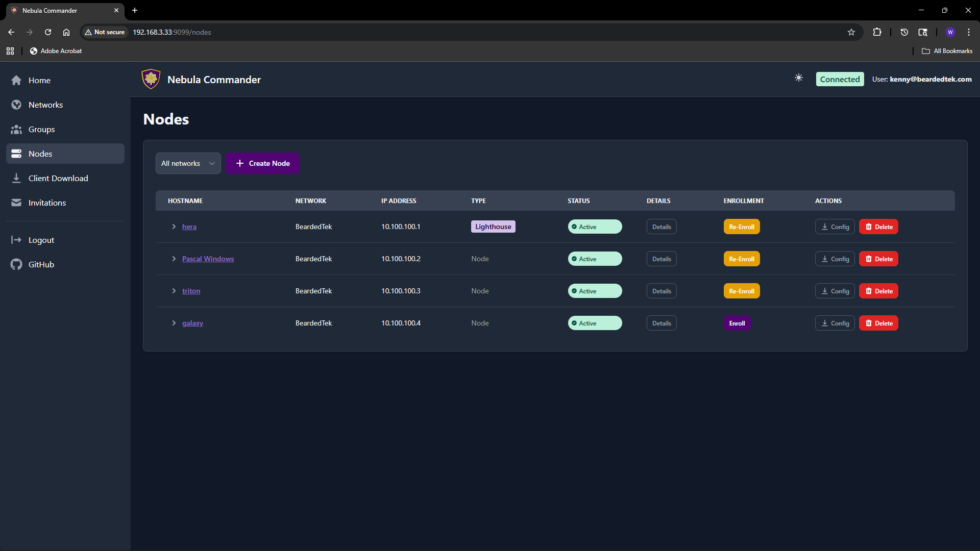The height and width of the screenshot is (551, 980).
Task: Click the Create Node button
Action: point(262,163)
